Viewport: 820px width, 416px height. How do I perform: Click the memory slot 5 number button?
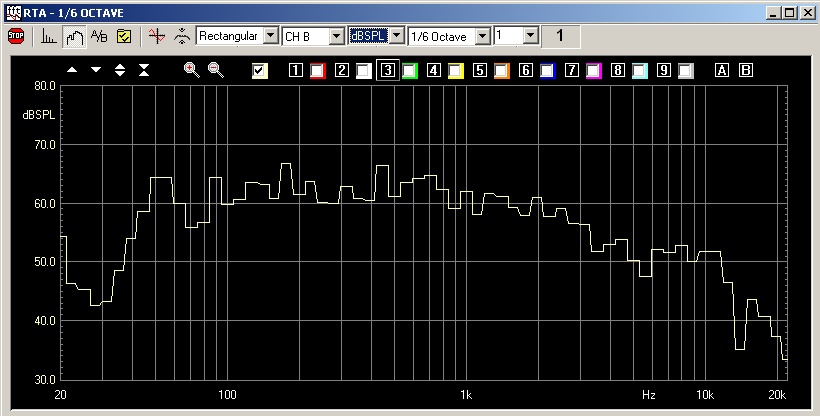(x=480, y=70)
